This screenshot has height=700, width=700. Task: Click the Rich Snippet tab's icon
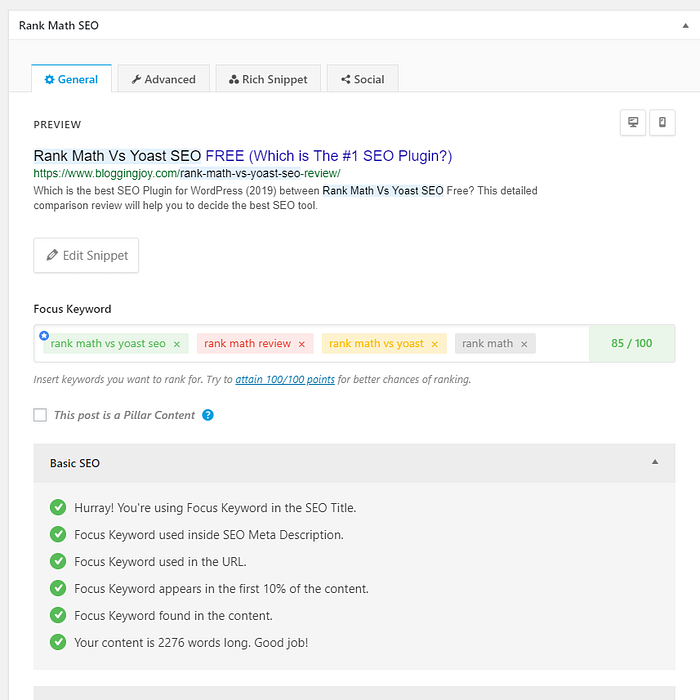pos(234,79)
